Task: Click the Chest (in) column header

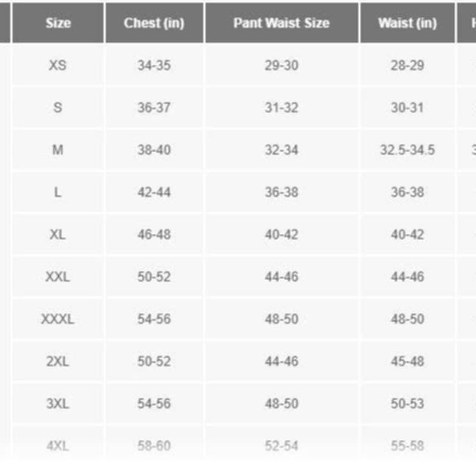Action: tap(154, 23)
